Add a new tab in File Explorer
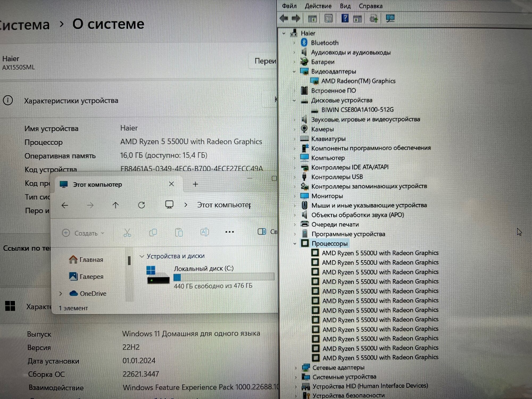This screenshot has width=532, height=399. point(196,184)
